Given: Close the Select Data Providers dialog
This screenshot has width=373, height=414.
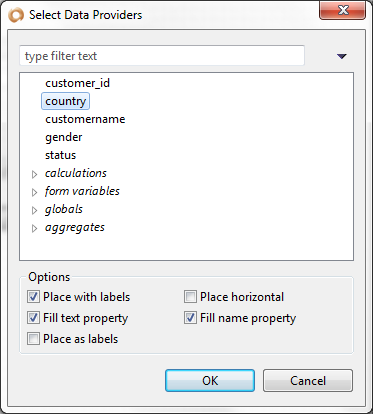Looking at the screenshot, I should click(342, 10).
